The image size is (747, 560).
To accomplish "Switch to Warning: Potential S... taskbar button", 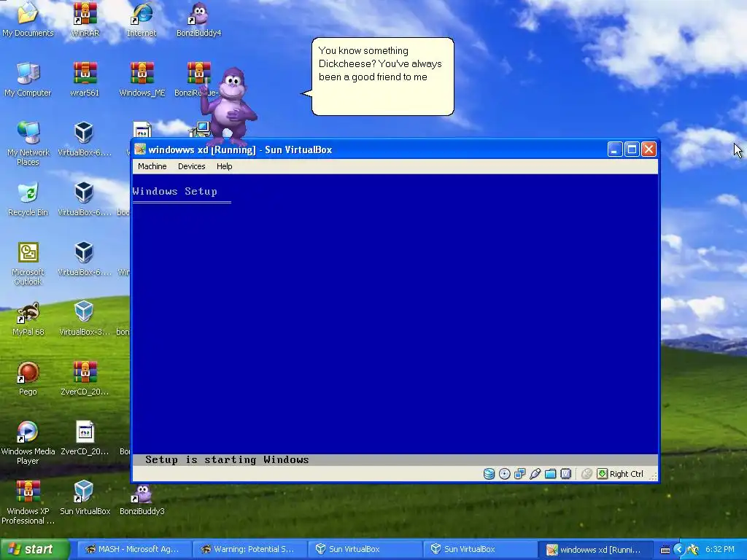I will click(249, 549).
